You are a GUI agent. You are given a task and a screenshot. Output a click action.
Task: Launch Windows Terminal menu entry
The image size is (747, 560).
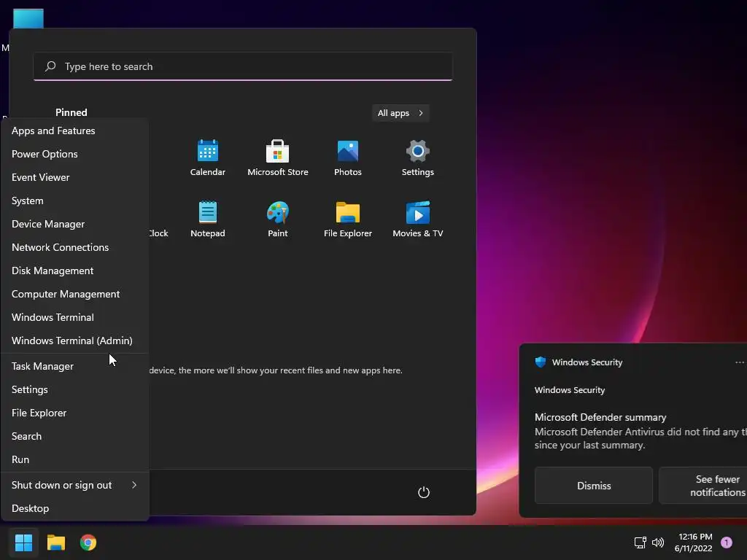(75, 317)
